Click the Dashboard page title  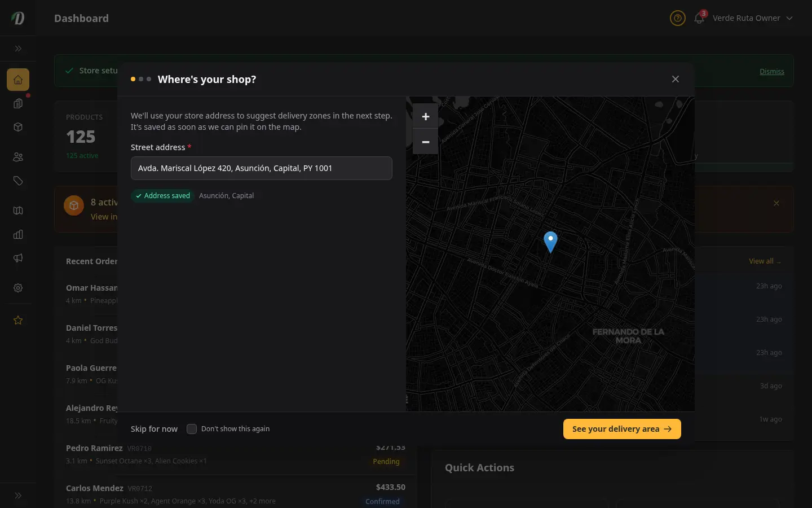[81, 18]
